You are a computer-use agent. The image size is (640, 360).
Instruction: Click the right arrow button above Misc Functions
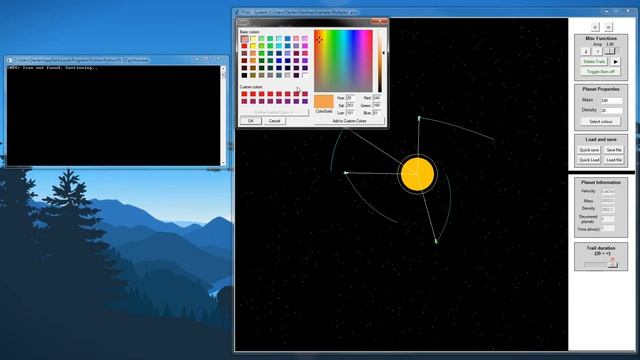[x=609, y=27]
